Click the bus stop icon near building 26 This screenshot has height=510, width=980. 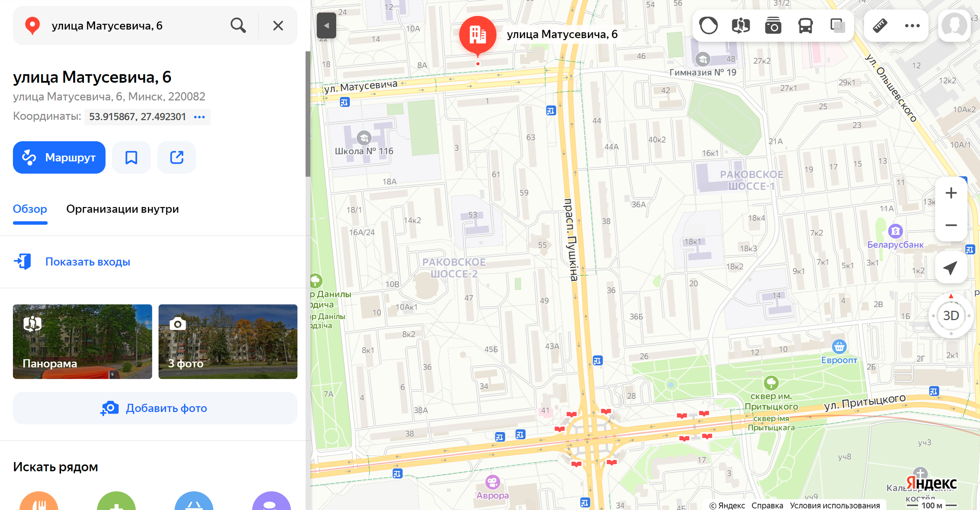click(x=598, y=360)
